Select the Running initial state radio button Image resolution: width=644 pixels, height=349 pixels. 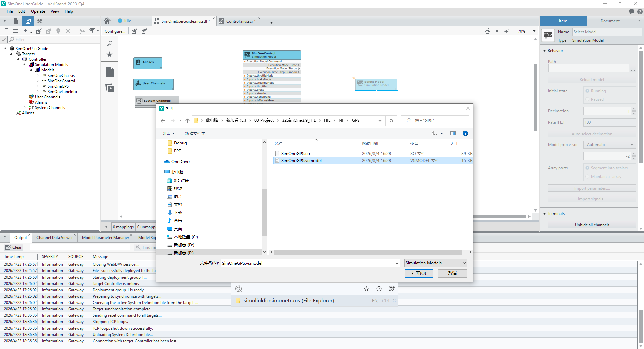pos(587,91)
